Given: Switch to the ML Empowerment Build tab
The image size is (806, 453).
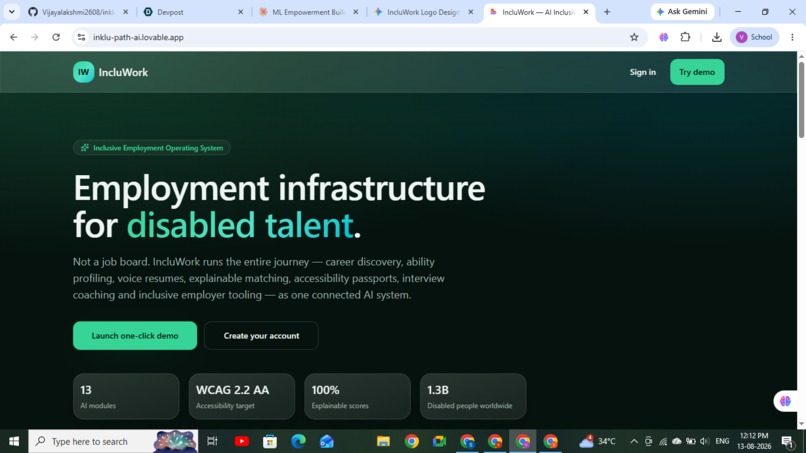Looking at the screenshot, I should 308,12.
